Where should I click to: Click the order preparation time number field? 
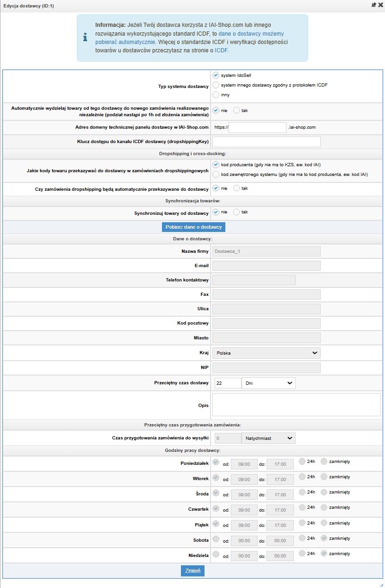tap(227, 438)
